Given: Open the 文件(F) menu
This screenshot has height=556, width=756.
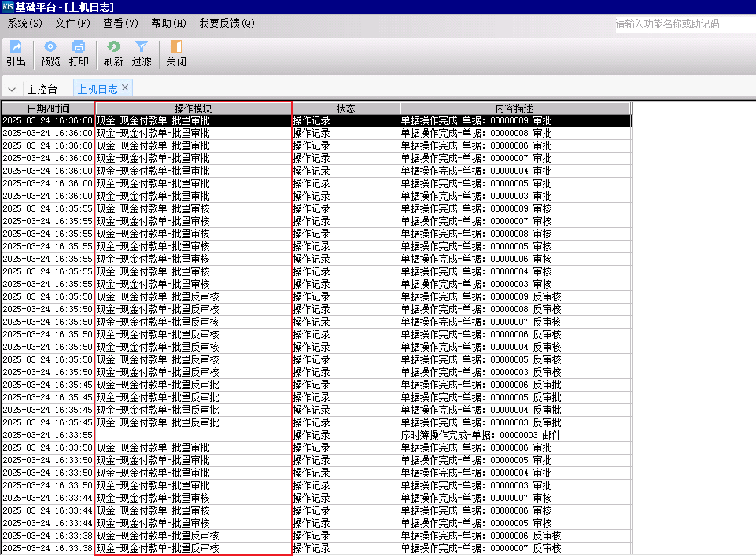Looking at the screenshot, I should click(x=72, y=24).
